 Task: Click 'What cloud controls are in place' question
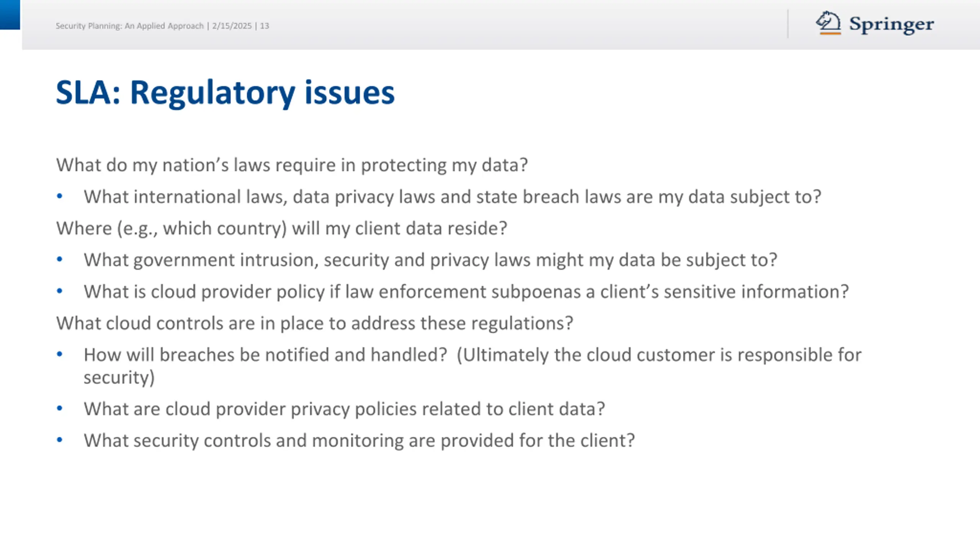(315, 323)
